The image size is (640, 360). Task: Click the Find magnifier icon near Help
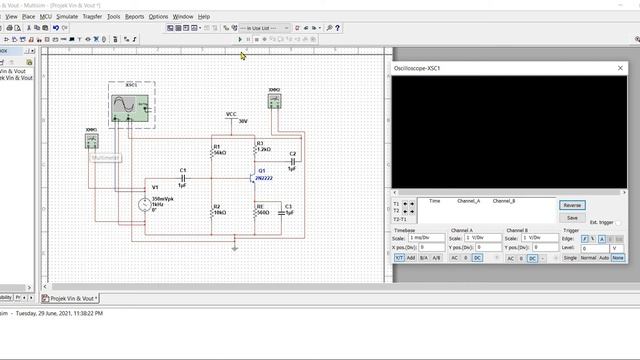tap(329, 28)
